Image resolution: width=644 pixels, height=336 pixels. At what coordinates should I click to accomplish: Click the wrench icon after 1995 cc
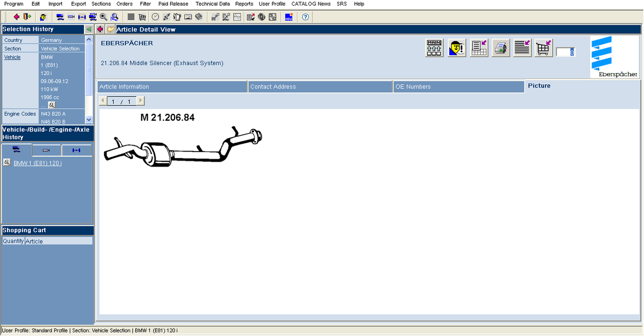(51, 105)
